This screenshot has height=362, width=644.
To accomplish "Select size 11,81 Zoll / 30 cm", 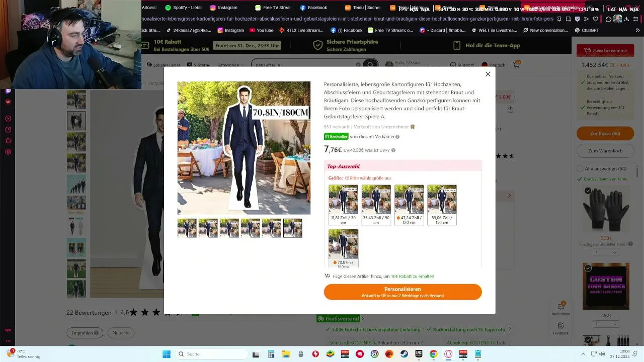I will 343,205.
